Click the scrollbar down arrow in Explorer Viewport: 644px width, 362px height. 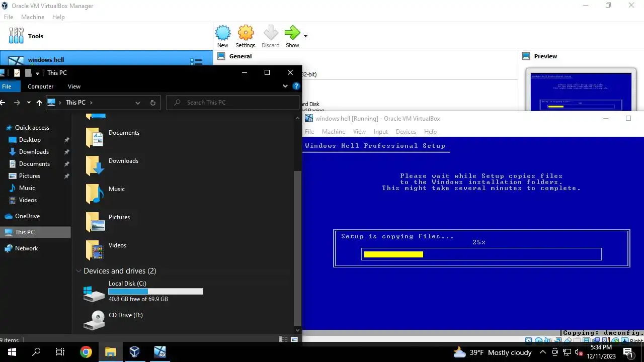click(297, 330)
